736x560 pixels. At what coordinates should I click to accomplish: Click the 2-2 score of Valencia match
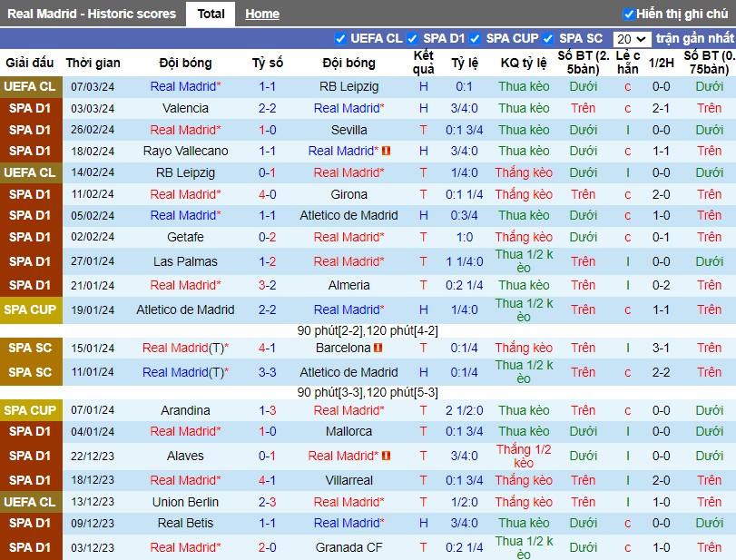tap(267, 108)
